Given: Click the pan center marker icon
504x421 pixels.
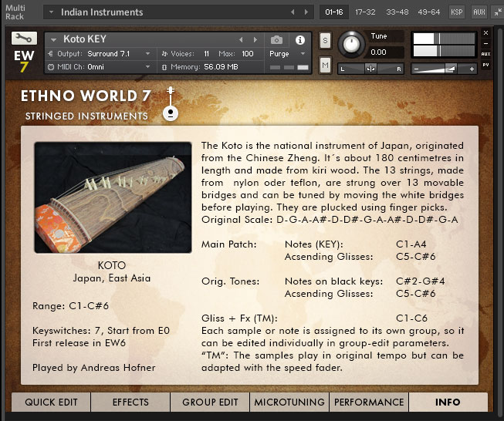Looking at the screenshot, I should pos(370,69).
